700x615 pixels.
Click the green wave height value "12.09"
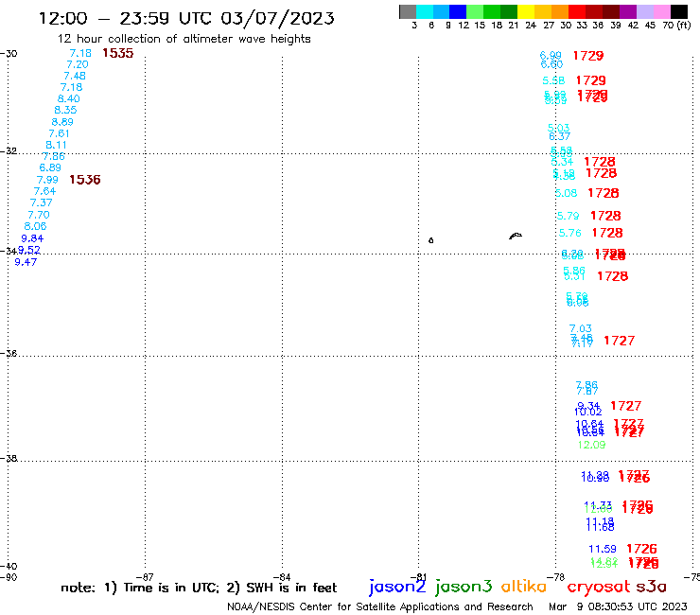click(x=591, y=445)
